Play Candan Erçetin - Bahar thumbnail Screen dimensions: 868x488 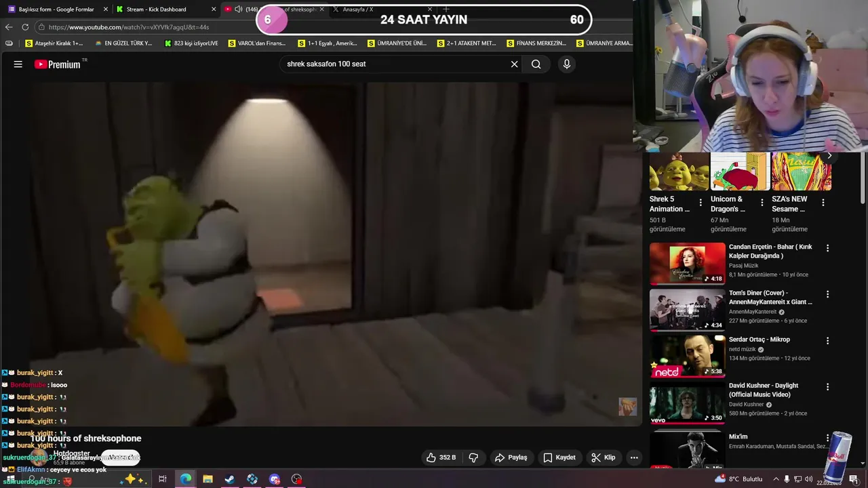pos(687,263)
